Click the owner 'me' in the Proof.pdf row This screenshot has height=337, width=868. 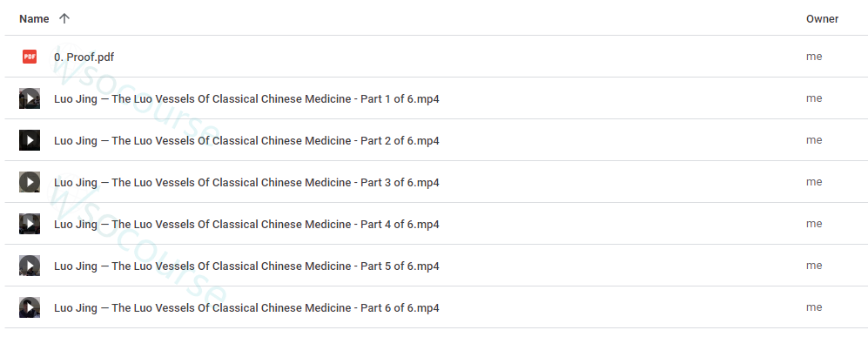[814, 57]
